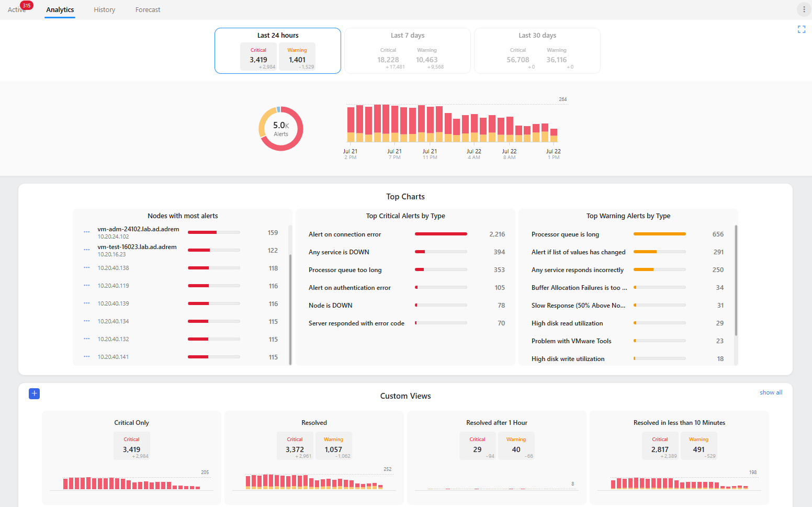This screenshot has height=507, width=812.
Task: Open ellipsis menu for node 10.20.40.141
Action: [x=87, y=357]
